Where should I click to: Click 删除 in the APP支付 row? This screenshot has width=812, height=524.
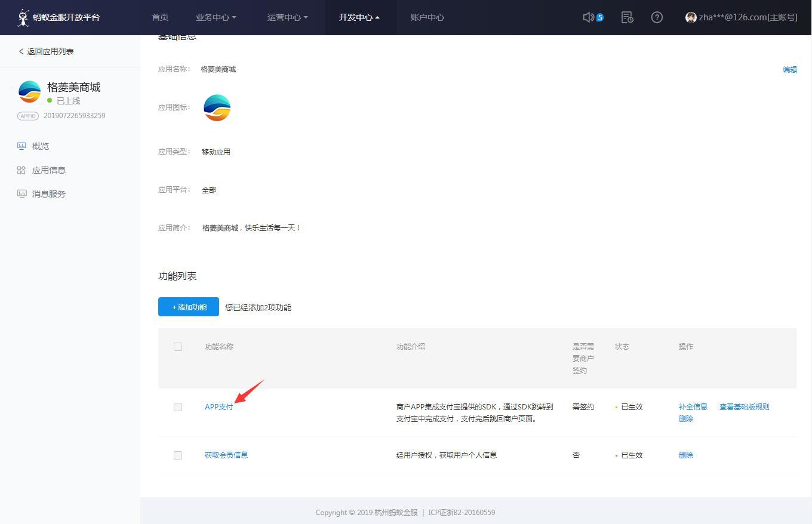(x=686, y=419)
